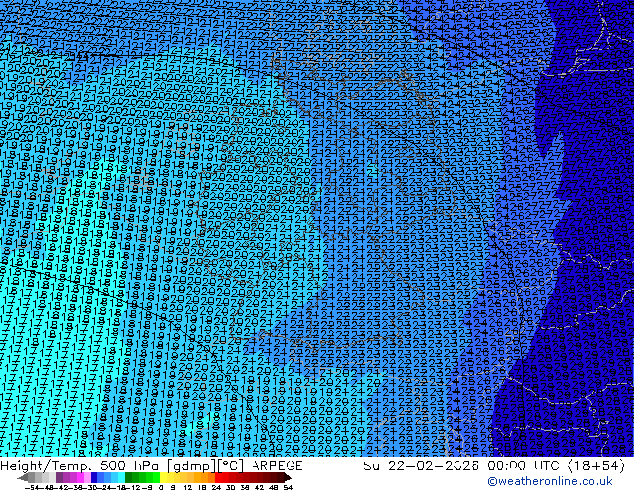The width and height of the screenshot is (634, 490).
Task: Click the 'ARPEGE' model name label
Action: pyautogui.click(x=277, y=466)
